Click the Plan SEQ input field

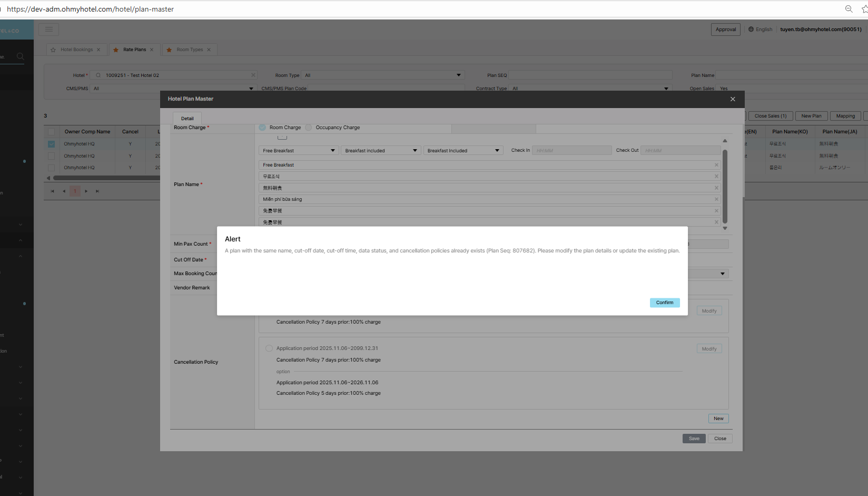(x=590, y=75)
